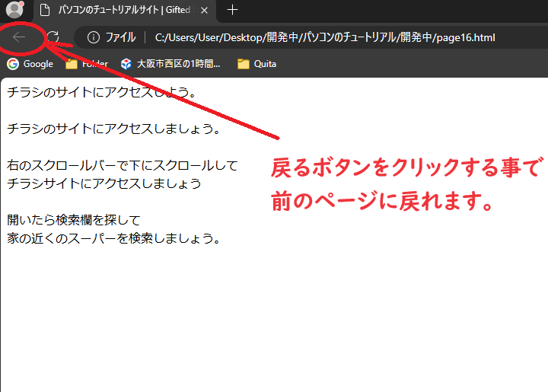Click the browser back arrow button
Screen dimensions: 548x392
20,37
